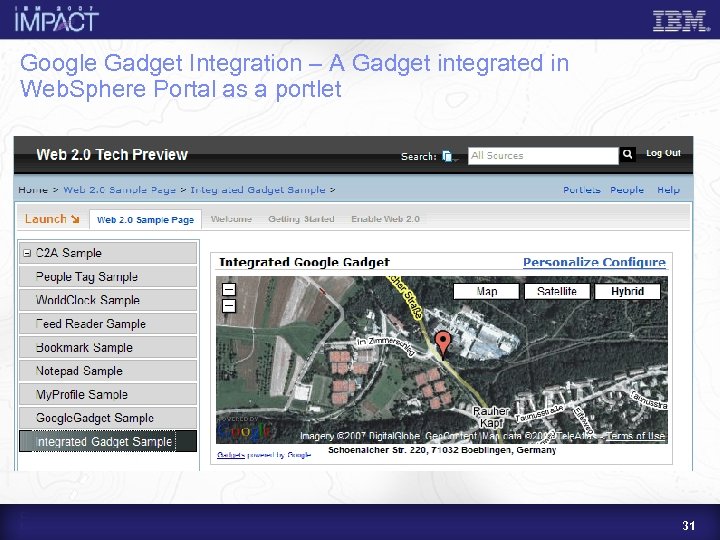Open the Help link

668,190
